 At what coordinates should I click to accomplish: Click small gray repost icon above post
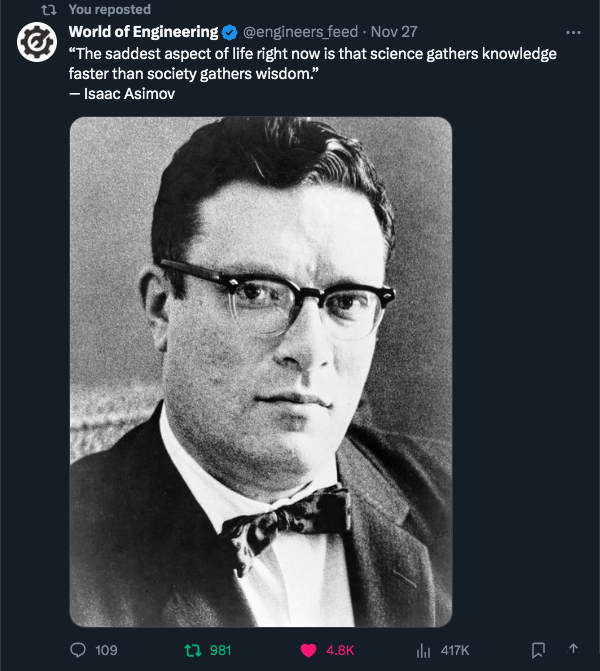point(49,10)
